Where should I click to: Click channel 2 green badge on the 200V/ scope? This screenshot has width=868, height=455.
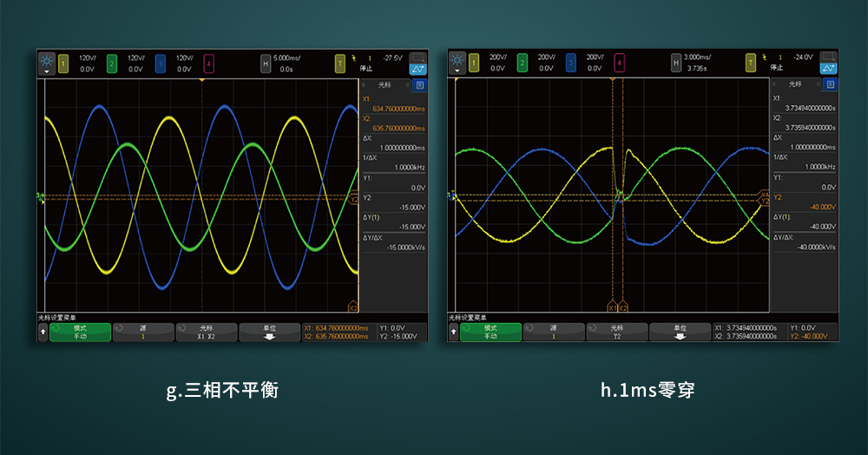tap(522, 63)
